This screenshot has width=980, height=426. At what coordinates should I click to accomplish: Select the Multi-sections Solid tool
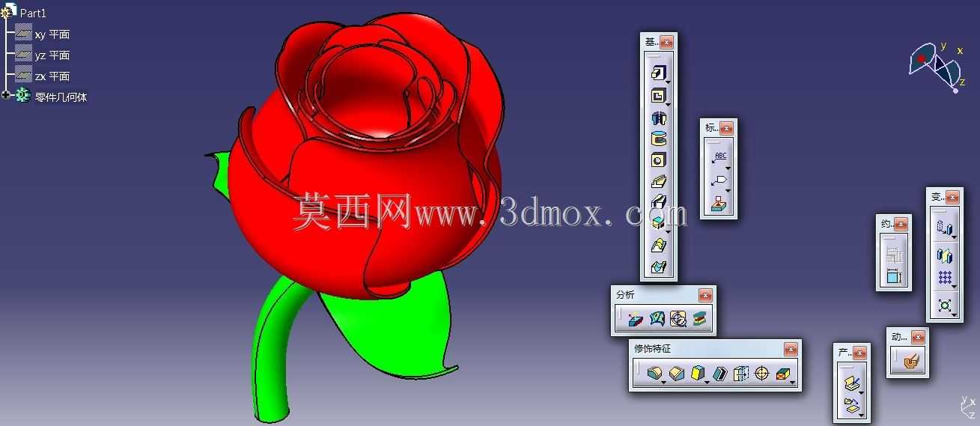[x=659, y=244]
